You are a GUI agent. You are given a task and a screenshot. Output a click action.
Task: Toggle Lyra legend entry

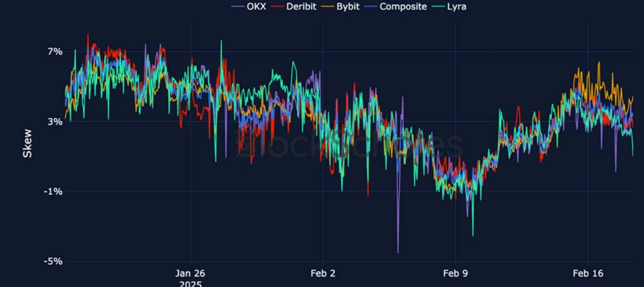455,7
